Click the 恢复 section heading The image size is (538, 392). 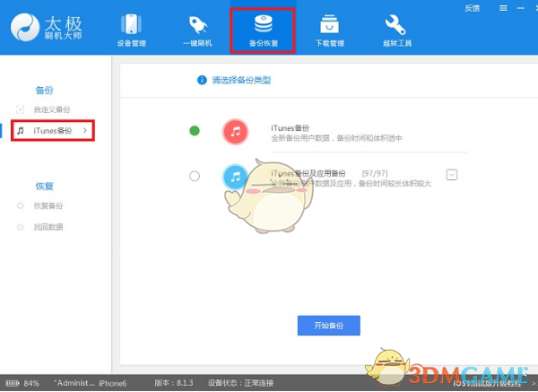[44, 186]
